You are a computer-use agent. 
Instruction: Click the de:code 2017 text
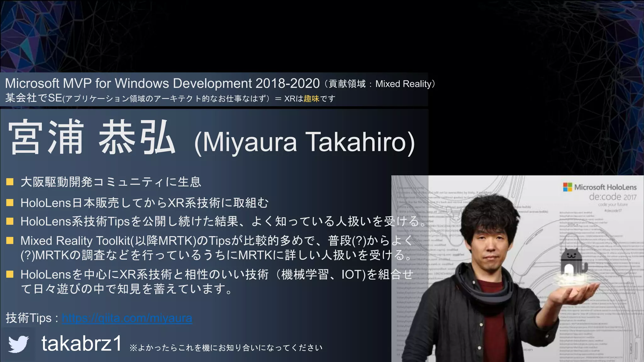pos(612,197)
